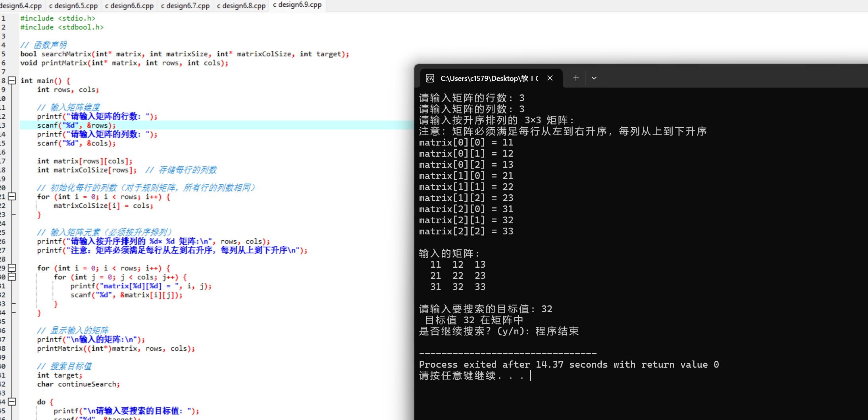Open the terminal new-tab dropdown chevron
Image resolution: width=868 pixels, height=420 pixels.
pos(594,78)
